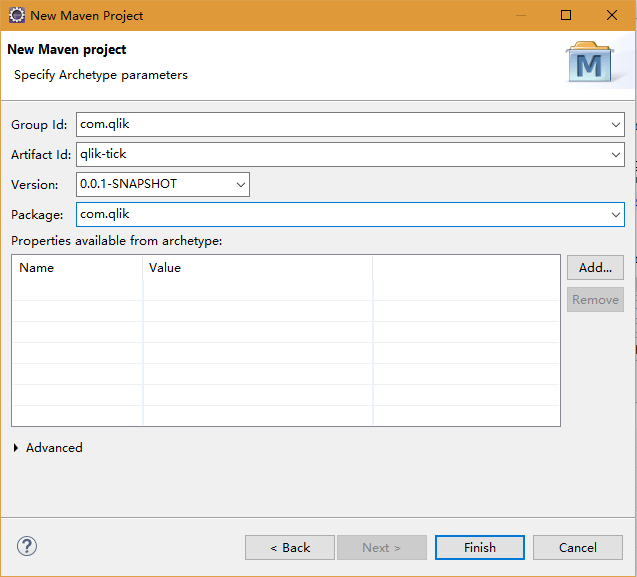
Task: Maximize the New Maven Project window
Action: pyautogui.click(x=566, y=15)
